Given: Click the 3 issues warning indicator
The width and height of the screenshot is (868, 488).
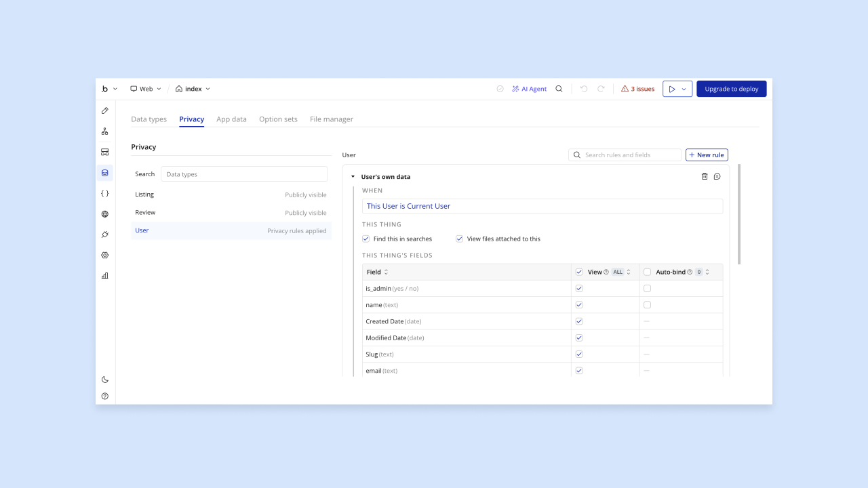Looking at the screenshot, I should (637, 89).
